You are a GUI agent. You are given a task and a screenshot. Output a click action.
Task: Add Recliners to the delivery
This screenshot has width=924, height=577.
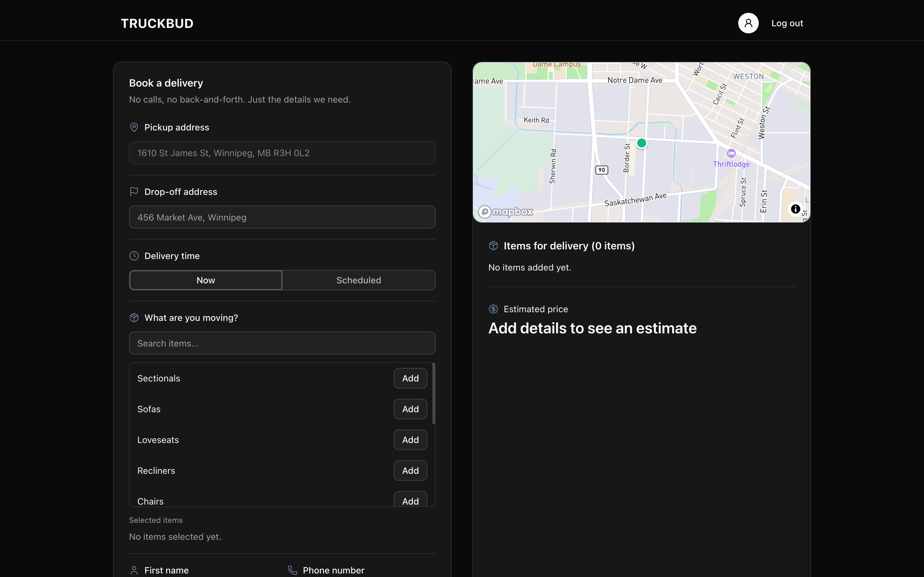[410, 471]
